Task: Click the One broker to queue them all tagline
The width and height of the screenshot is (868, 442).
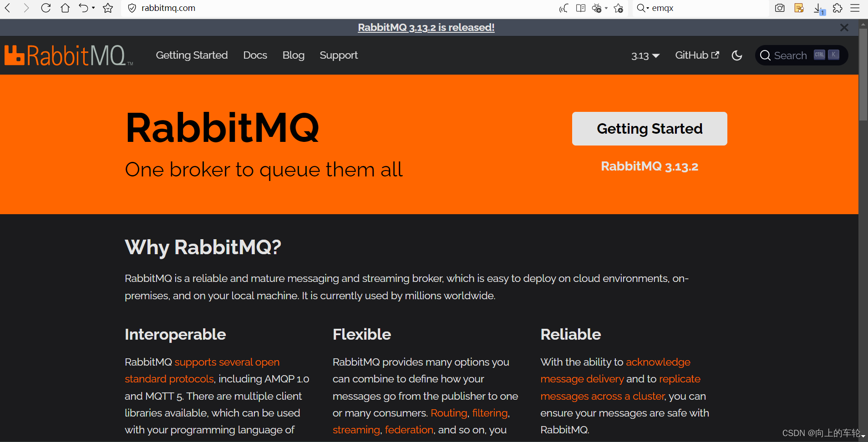Action: [264, 170]
